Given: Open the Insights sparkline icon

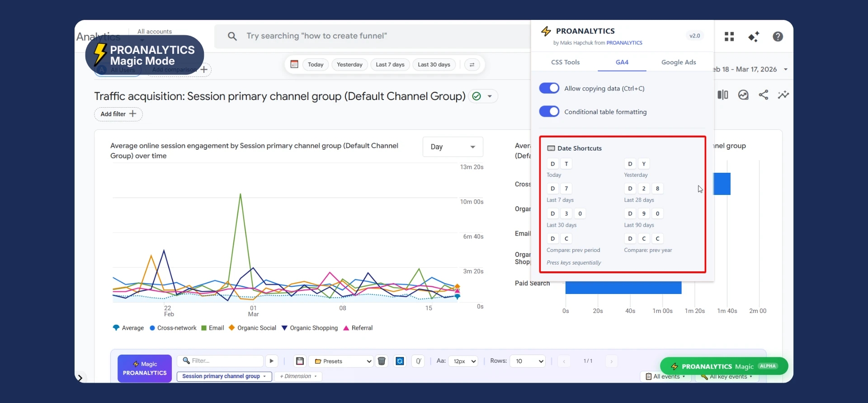Looking at the screenshot, I should pos(783,95).
